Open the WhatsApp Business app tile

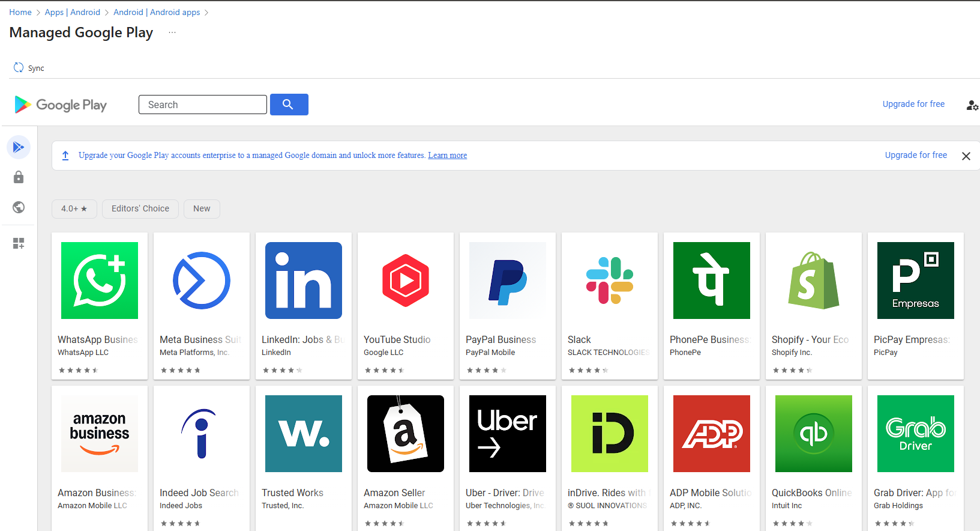tap(100, 306)
